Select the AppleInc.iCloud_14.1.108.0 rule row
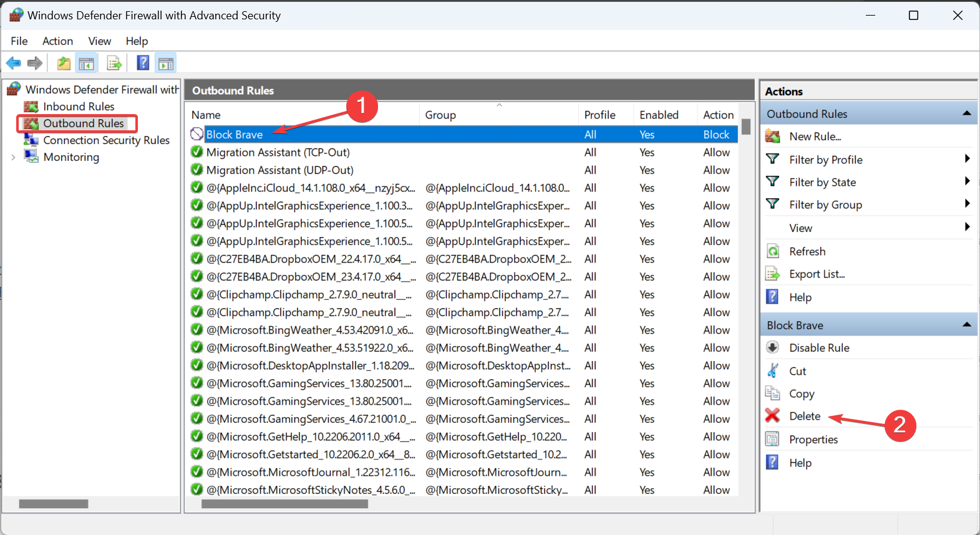 pyautogui.click(x=462, y=188)
